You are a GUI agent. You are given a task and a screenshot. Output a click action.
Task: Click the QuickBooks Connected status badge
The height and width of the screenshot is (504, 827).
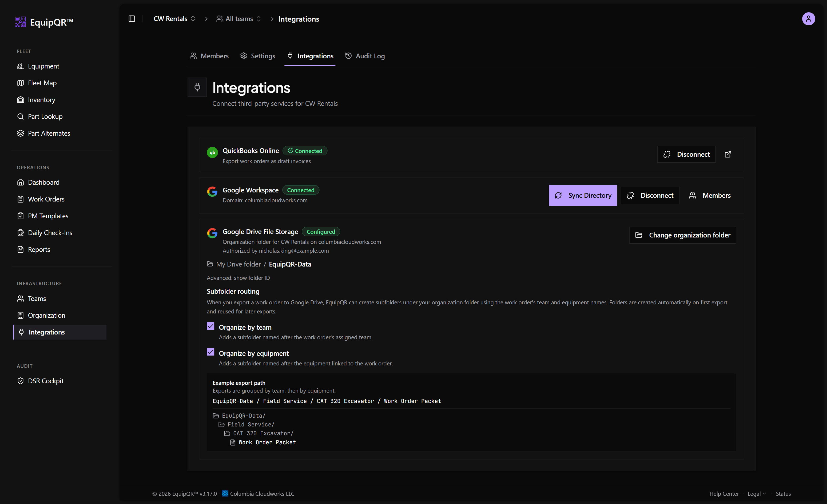pyautogui.click(x=305, y=151)
